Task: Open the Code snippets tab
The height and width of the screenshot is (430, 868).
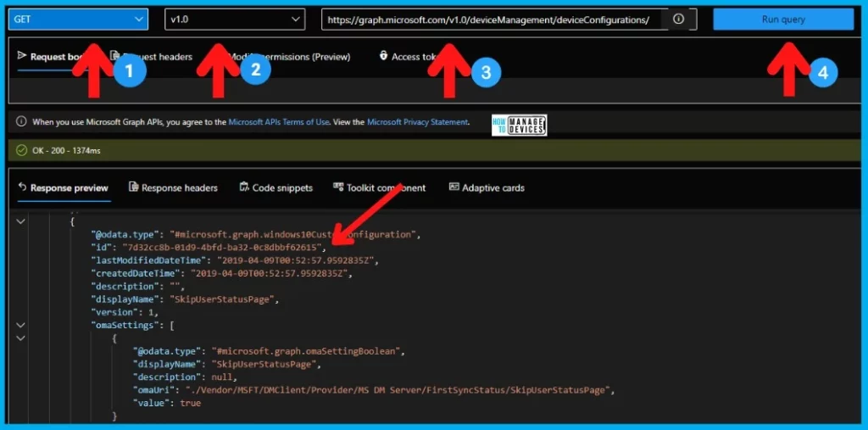Action: click(275, 187)
